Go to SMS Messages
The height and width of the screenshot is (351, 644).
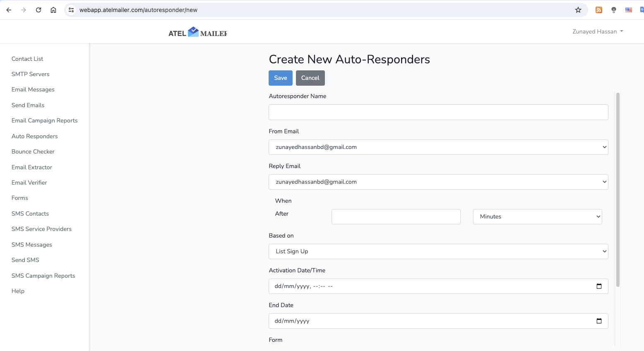click(x=32, y=245)
